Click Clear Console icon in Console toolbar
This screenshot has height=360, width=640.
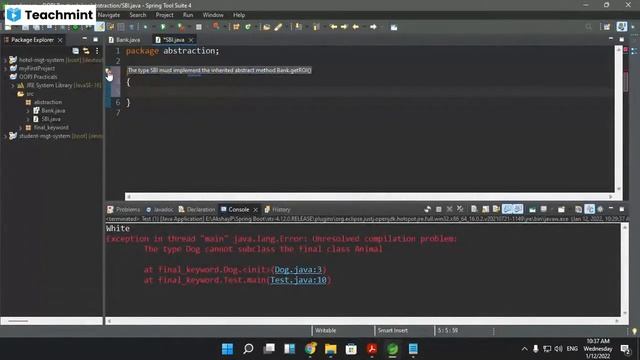(x=474, y=209)
